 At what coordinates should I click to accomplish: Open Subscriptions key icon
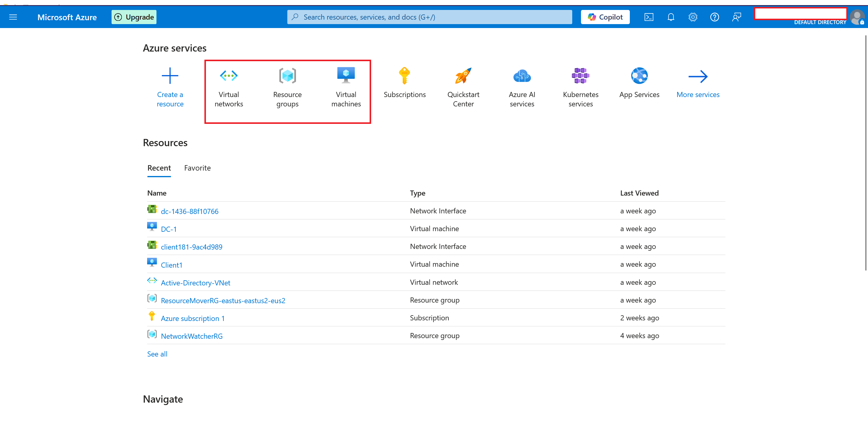(404, 76)
